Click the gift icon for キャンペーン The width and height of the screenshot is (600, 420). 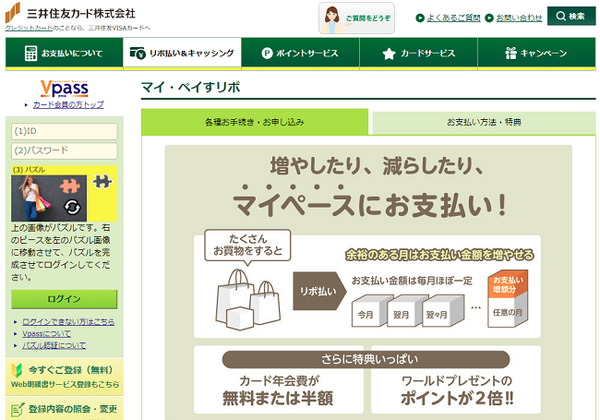pos(510,53)
